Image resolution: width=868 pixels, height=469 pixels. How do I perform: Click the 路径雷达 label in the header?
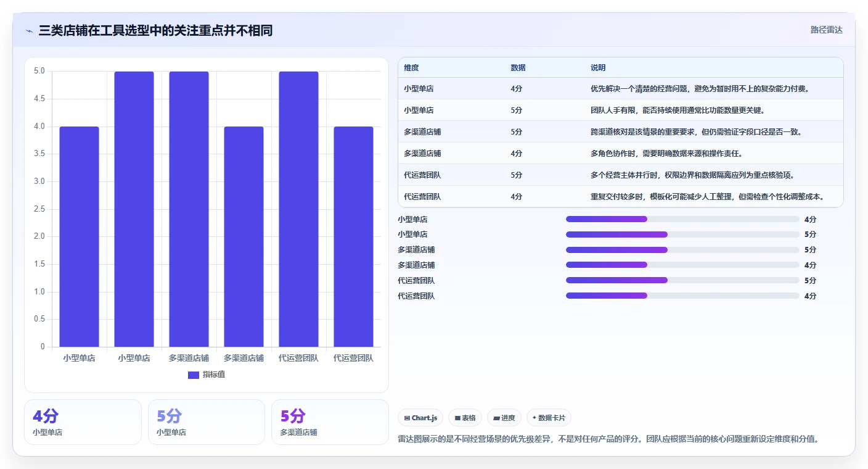point(826,30)
